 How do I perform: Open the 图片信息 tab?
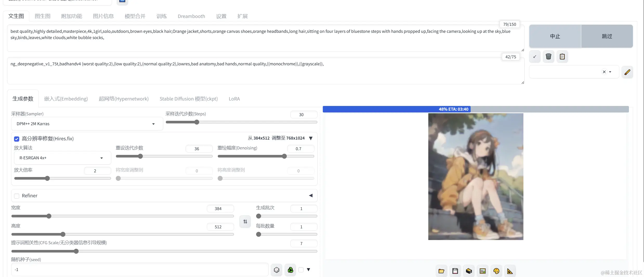pyautogui.click(x=103, y=16)
